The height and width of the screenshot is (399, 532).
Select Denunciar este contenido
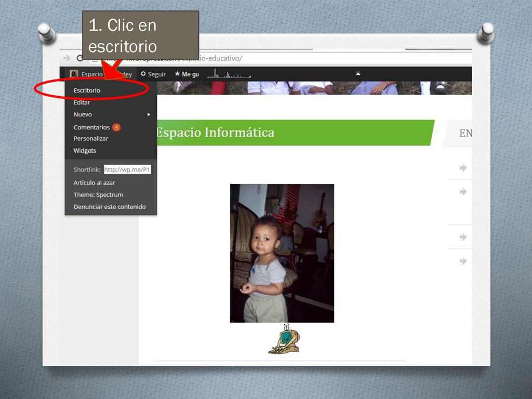click(x=110, y=207)
